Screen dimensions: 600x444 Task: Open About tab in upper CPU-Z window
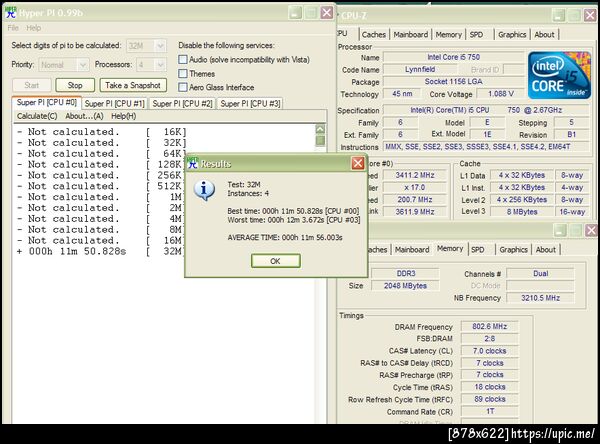click(x=544, y=34)
